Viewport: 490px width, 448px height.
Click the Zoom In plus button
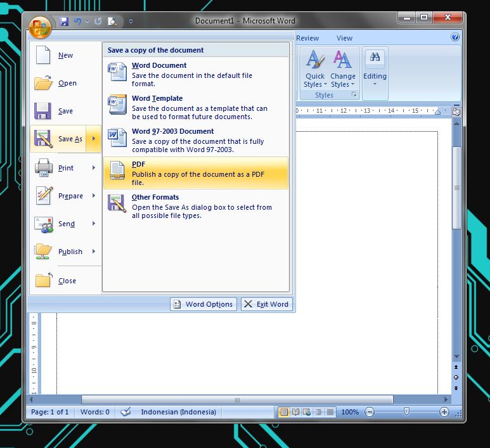click(x=444, y=412)
